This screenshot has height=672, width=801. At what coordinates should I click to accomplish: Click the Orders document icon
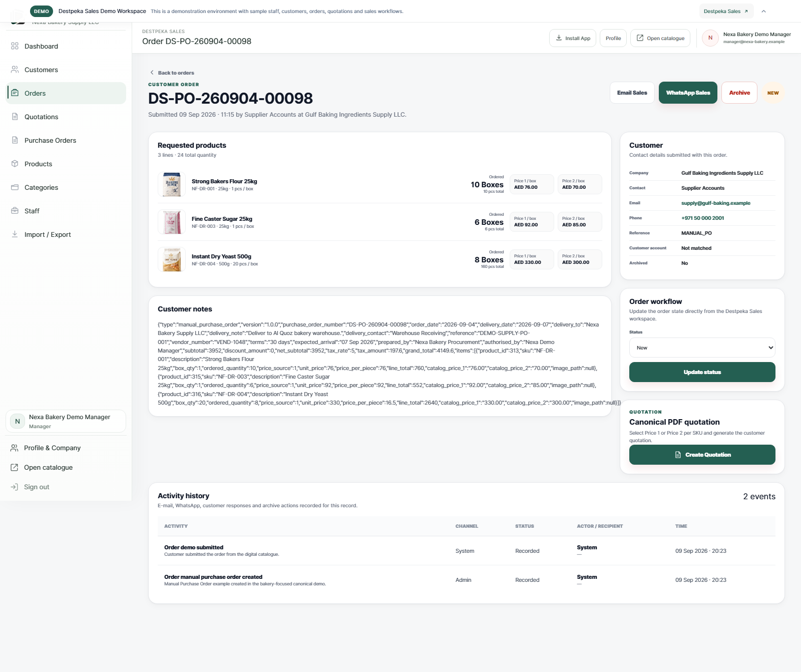click(15, 93)
